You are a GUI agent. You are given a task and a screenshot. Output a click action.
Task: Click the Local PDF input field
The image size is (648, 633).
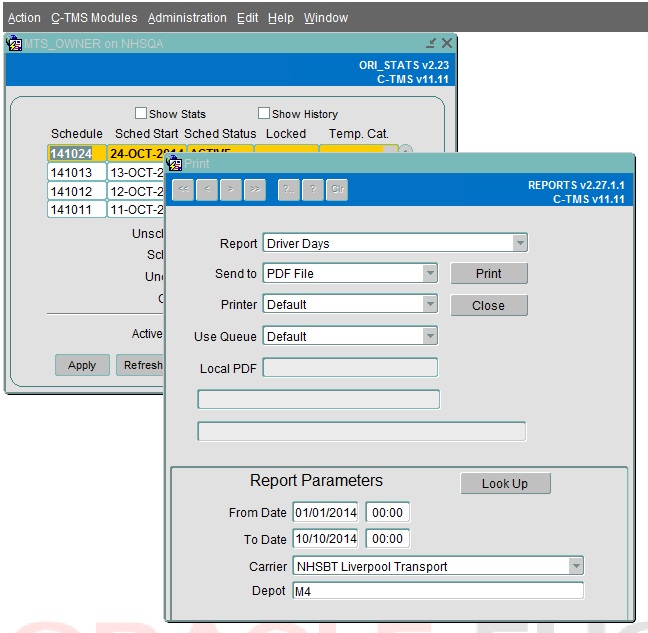(x=350, y=368)
